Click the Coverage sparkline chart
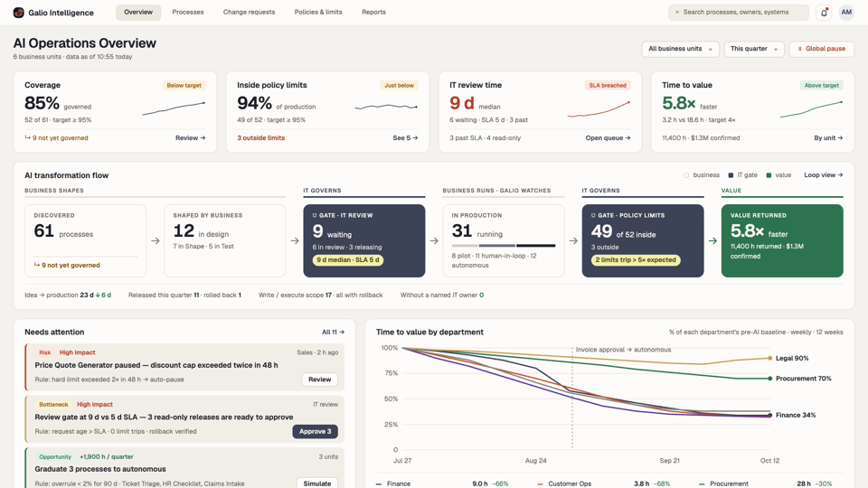This screenshot has height=488, width=868. (x=174, y=108)
